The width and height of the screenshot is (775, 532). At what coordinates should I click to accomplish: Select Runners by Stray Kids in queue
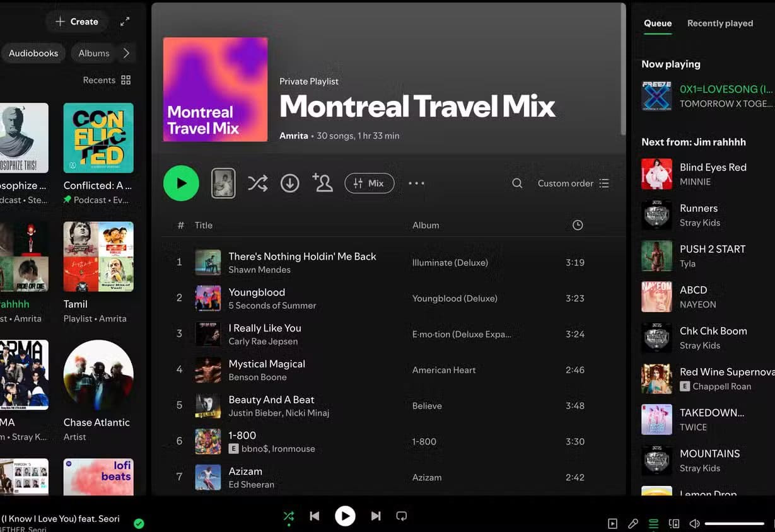[706, 215]
